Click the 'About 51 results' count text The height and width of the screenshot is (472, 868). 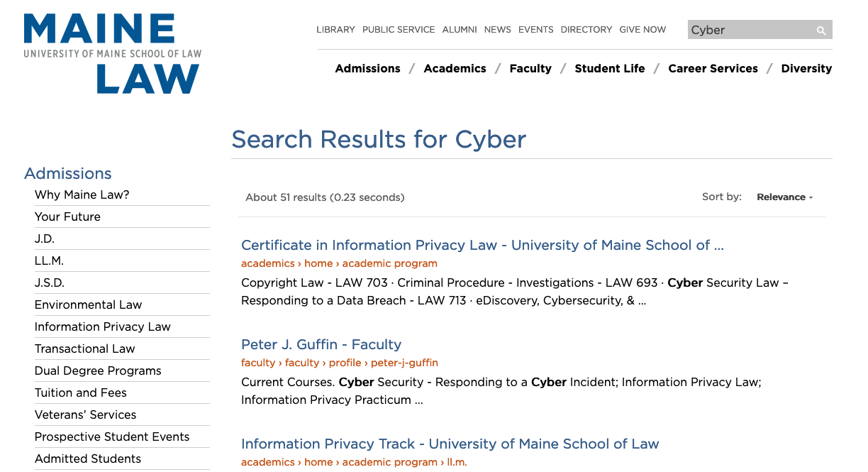(325, 197)
